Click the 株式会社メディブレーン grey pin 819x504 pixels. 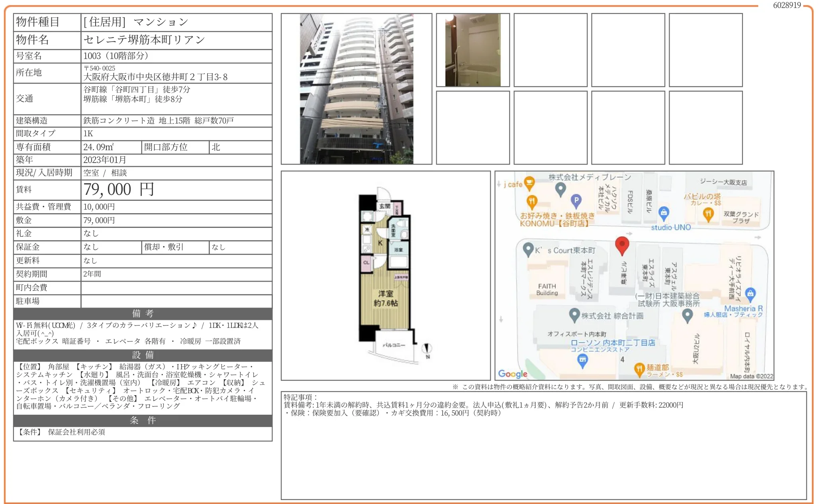click(560, 189)
